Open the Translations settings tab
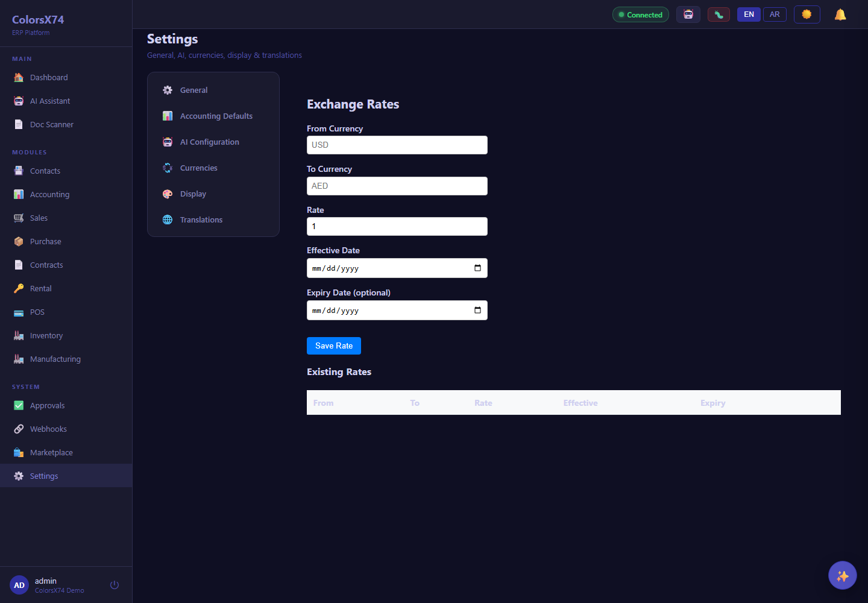This screenshot has width=868, height=603. pyautogui.click(x=213, y=220)
